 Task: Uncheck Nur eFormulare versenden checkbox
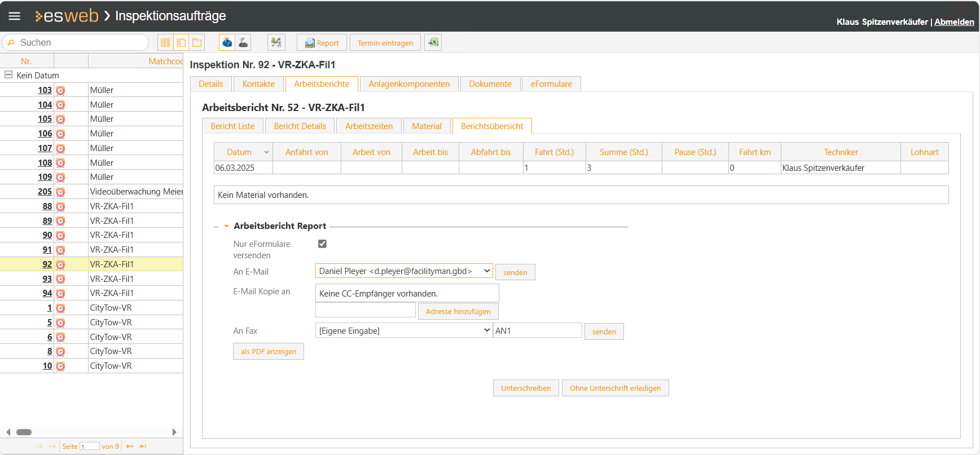322,244
